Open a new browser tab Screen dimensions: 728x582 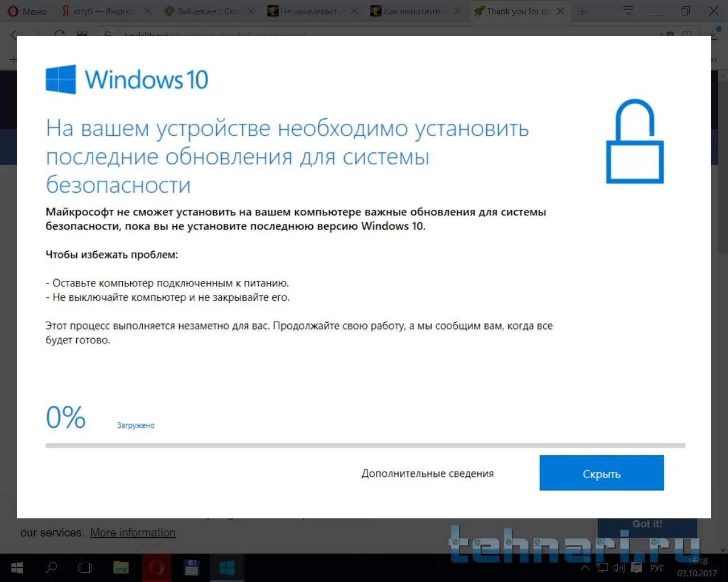click(x=582, y=11)
